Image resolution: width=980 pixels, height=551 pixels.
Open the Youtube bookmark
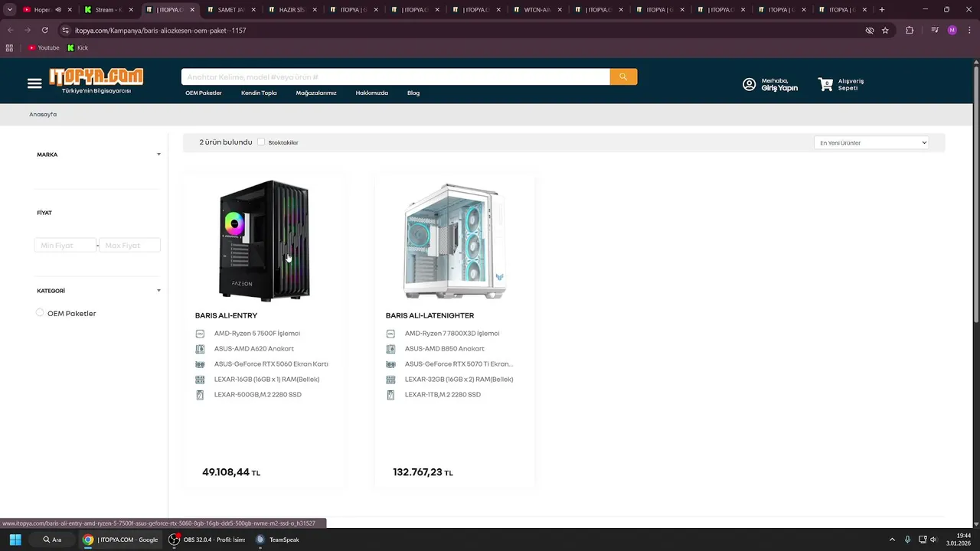44,47
